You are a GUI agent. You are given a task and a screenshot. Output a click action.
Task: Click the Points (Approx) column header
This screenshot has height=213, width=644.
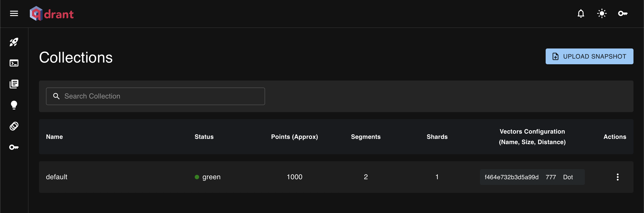pos(294,137)
